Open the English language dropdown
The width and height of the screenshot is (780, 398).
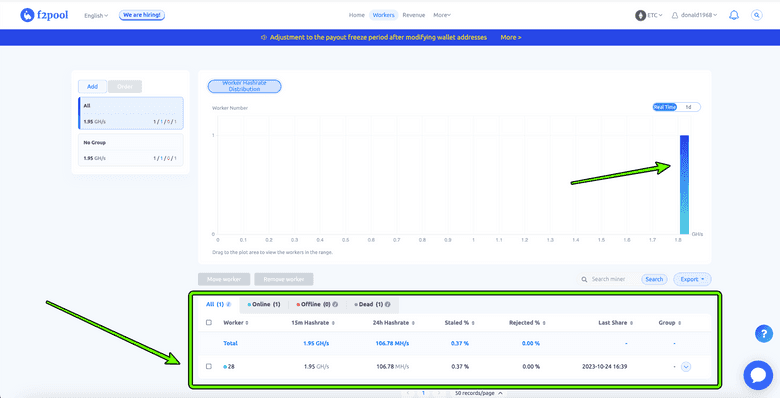tap(96, 15)
